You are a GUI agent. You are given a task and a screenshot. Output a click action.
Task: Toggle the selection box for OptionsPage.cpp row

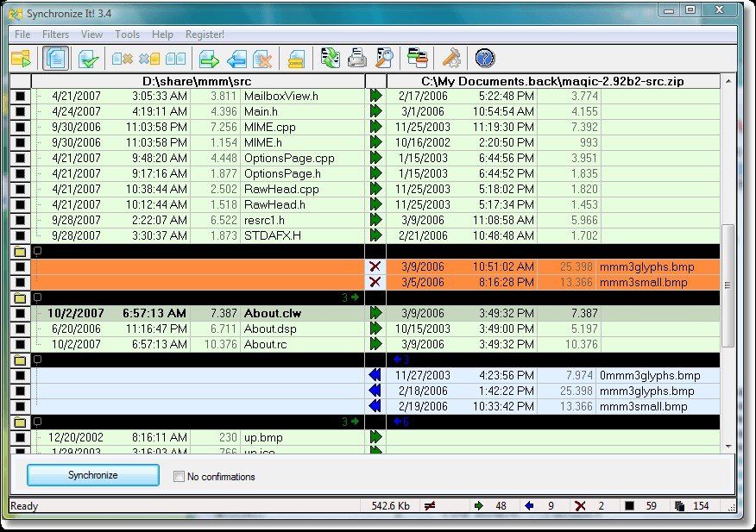pyautogui.click(x=20, y=158)
